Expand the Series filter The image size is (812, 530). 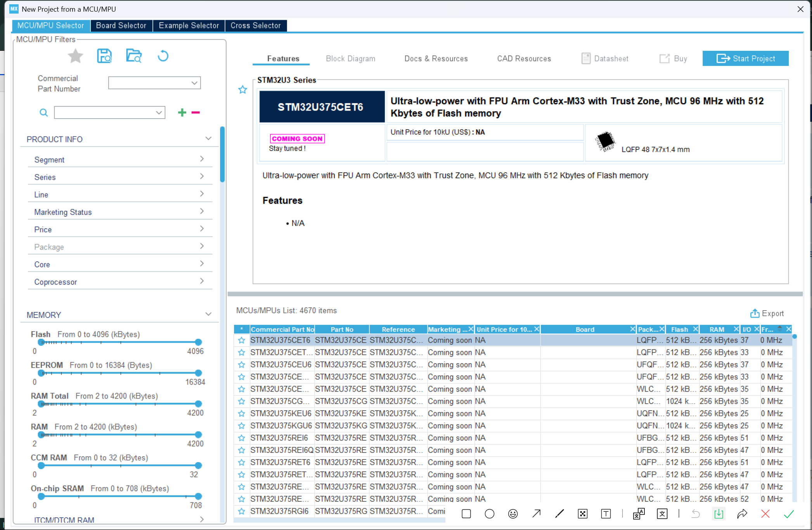202,176
